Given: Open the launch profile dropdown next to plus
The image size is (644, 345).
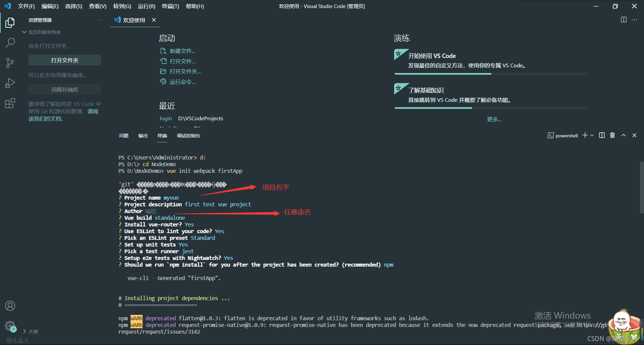Looking at the screenshot, I should coord(592,135).
